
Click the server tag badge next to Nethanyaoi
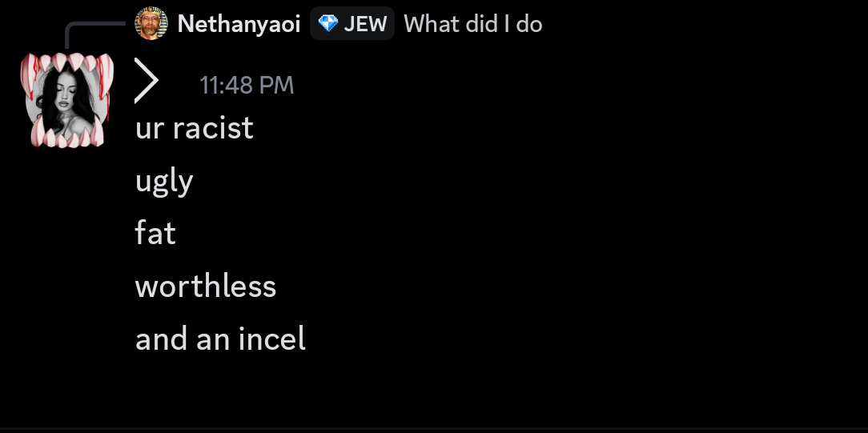click(x=352, y=24)
